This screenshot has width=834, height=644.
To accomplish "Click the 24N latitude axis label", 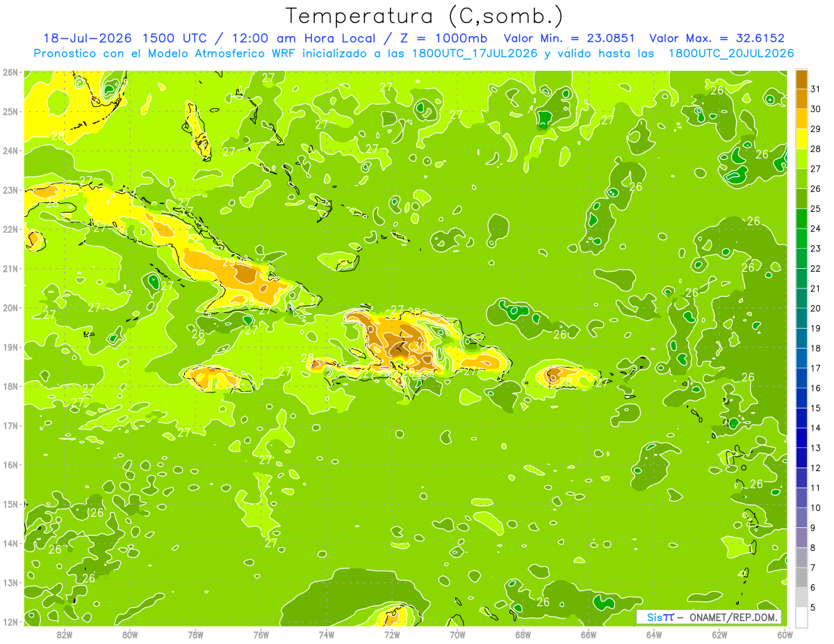I will (x=10, y=151).
